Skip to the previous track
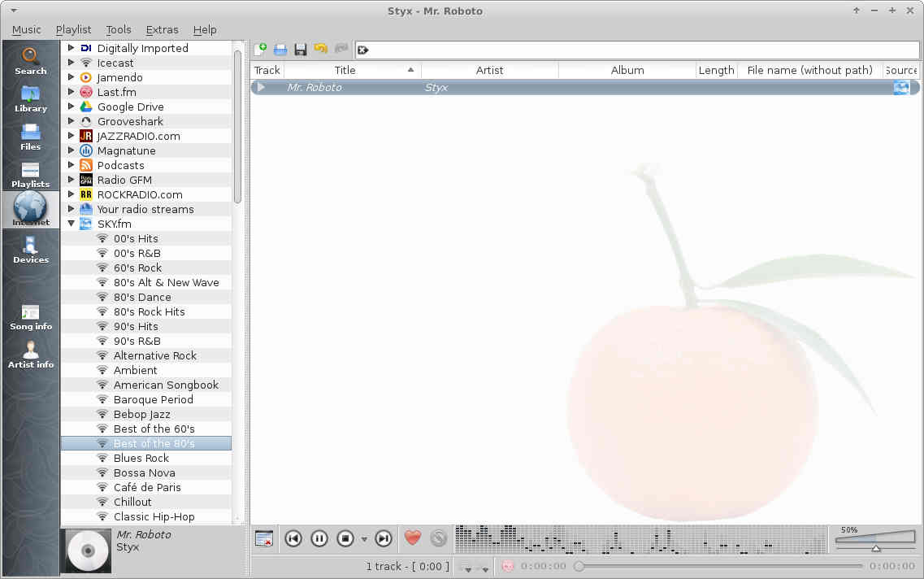 (293, 538)
